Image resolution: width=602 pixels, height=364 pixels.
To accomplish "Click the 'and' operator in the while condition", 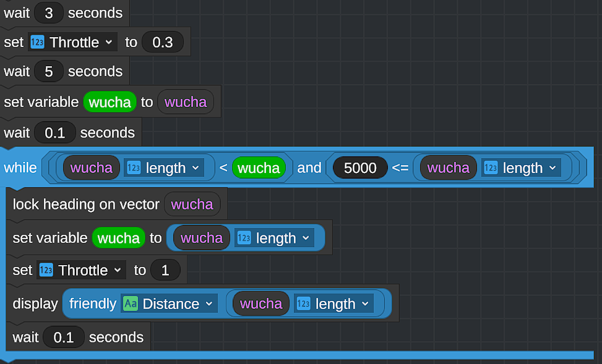I will coord(309,168).
